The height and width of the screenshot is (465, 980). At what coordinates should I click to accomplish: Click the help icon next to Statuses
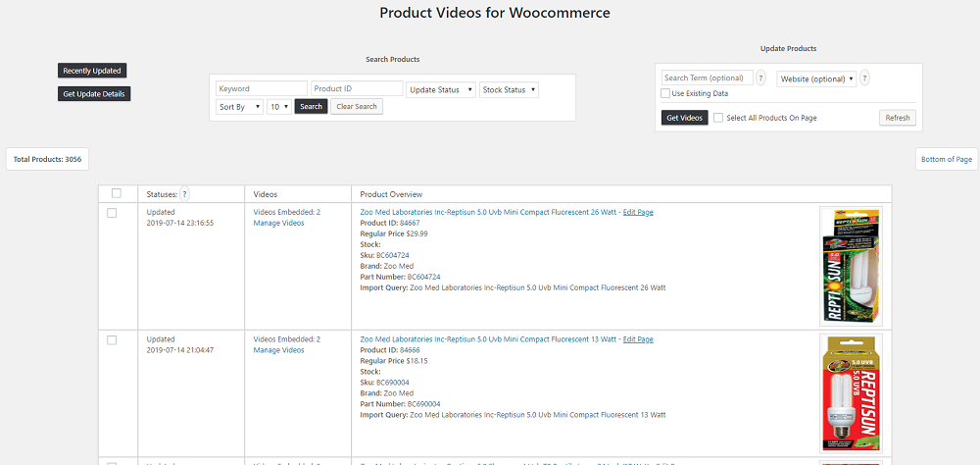pyautogui.click(x=184, y=194)
